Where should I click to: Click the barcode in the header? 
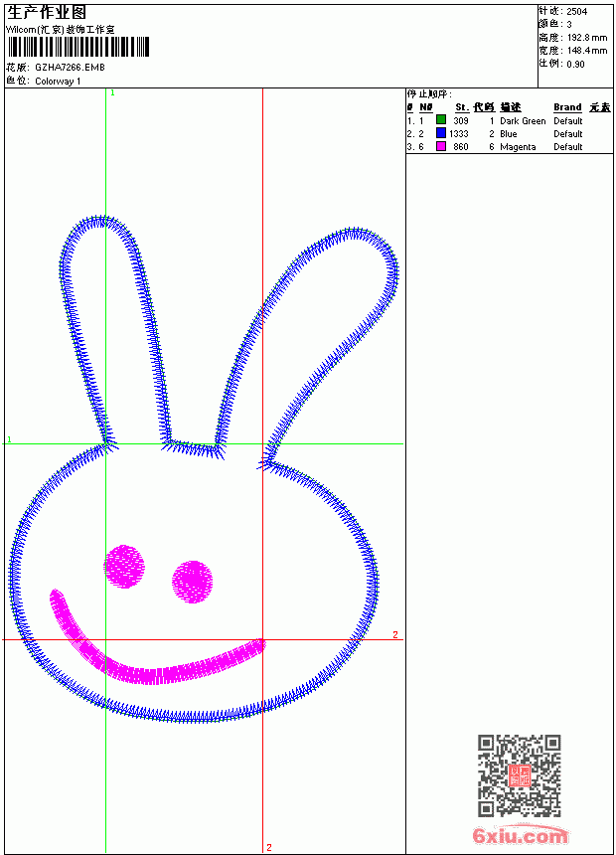tap(77, 47)
